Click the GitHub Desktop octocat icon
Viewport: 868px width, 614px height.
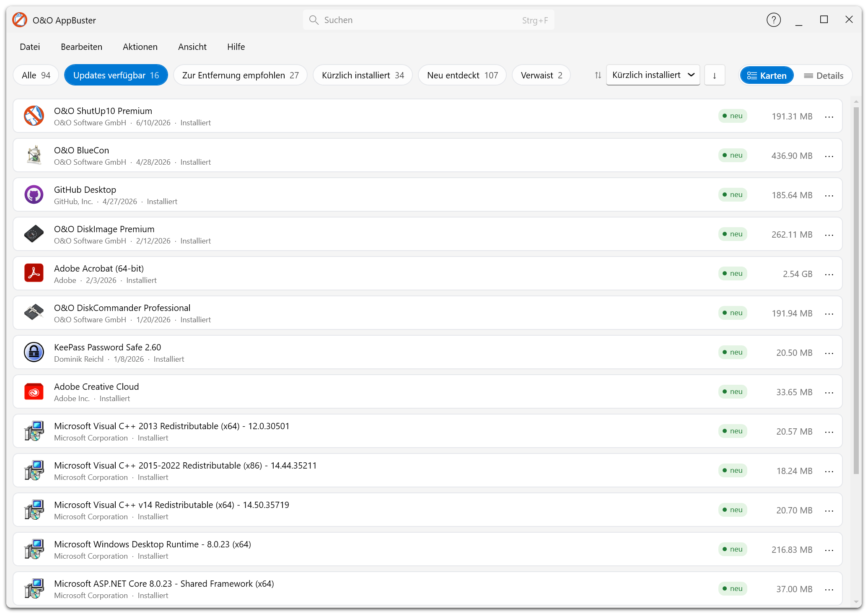coord(34,194)
